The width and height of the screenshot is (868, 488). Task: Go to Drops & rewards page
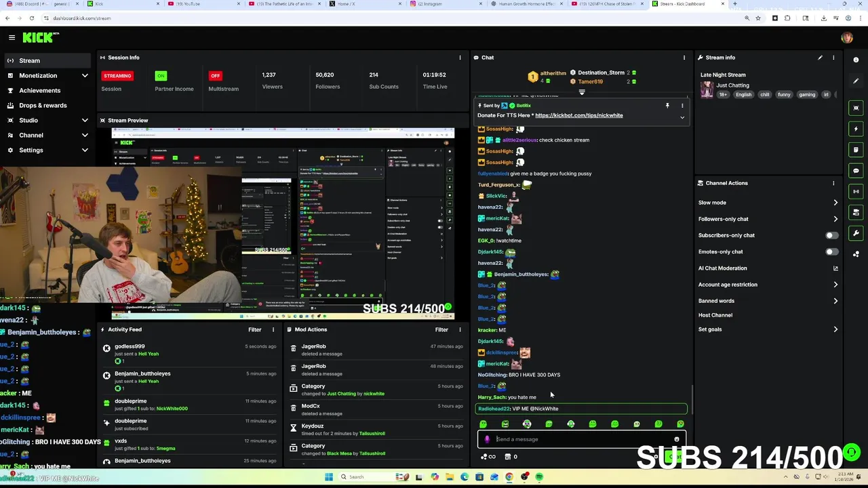coord(46,105)
